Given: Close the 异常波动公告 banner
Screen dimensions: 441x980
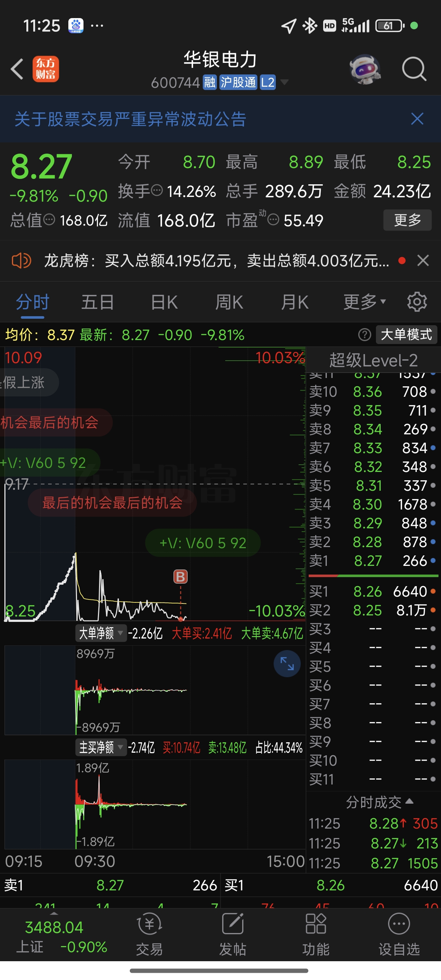Looking at the screenshot, I should click(418, 119).
